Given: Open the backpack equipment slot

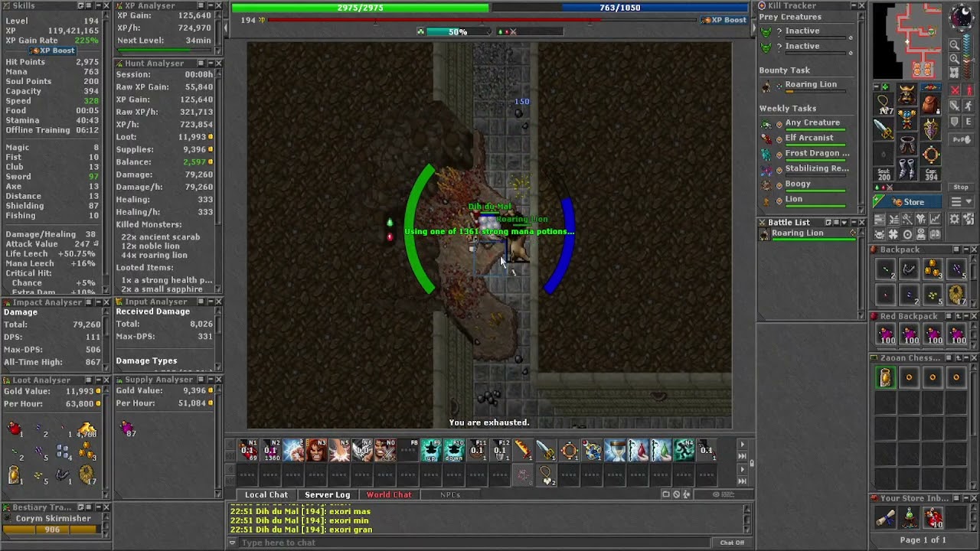Looking at the screenshot, I should [x=931, y=103].
